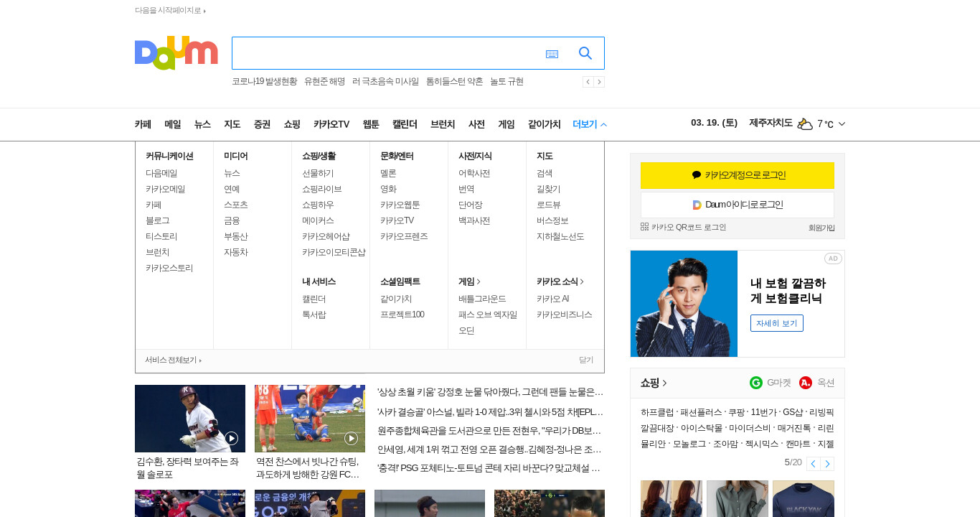Open G마켓 shopping link
Image resolution: width=980 pixels, height=517 pixels.
[771, 383]
